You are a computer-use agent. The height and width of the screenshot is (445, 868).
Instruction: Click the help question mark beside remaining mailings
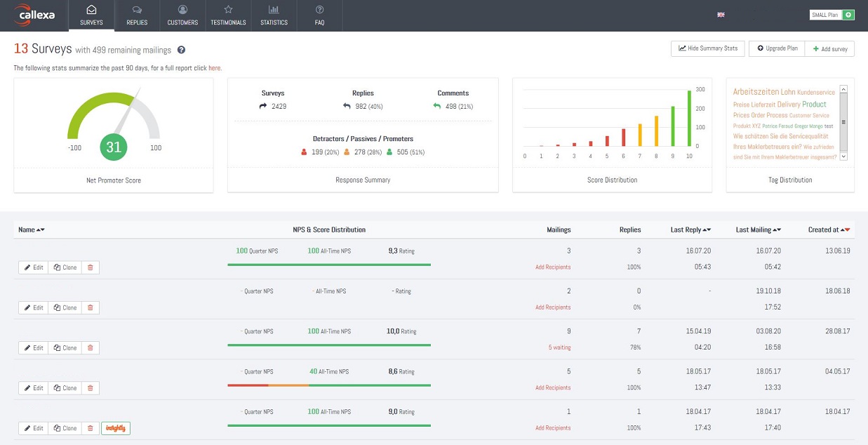181,50
